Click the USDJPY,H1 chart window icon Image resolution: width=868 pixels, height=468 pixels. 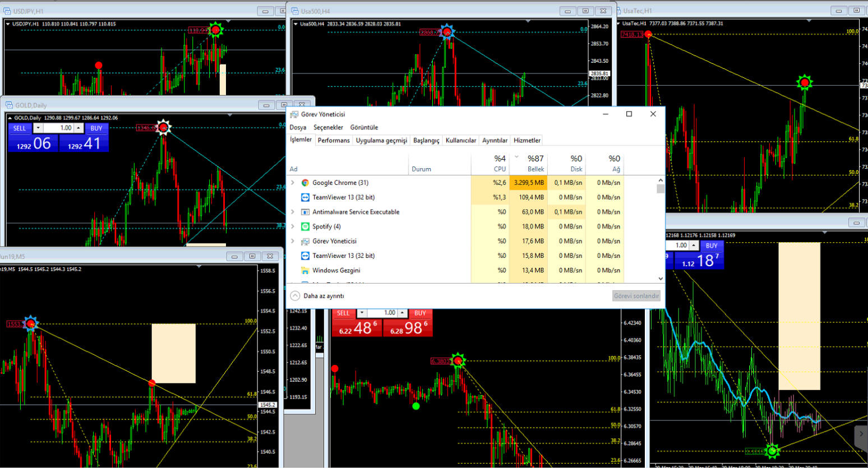[7, 11]
